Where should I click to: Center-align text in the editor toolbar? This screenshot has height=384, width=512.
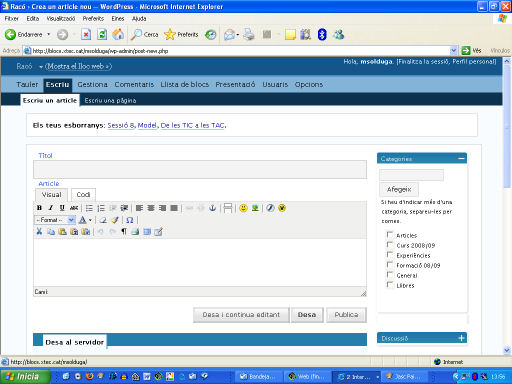(x=151, y=208)
